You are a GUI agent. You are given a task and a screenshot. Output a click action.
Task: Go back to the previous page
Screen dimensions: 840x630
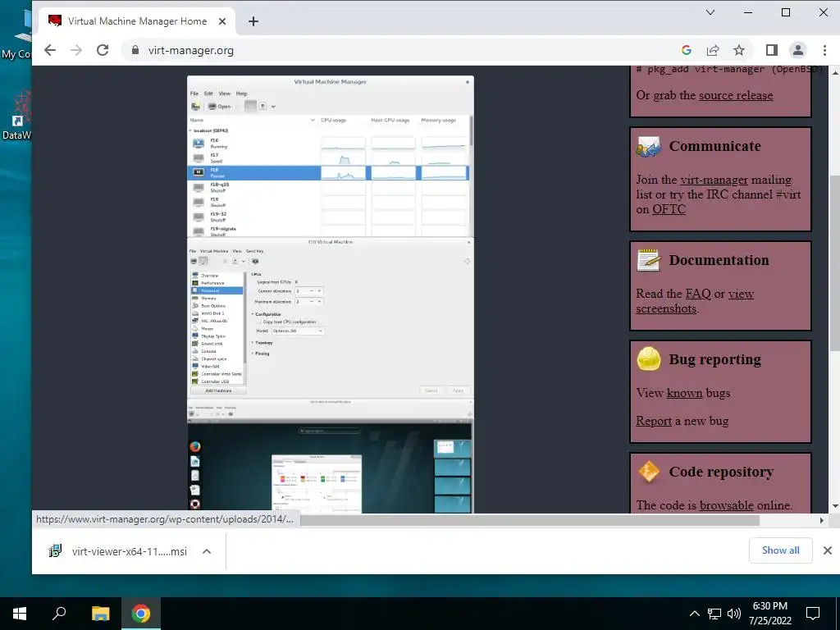point(50,50)
